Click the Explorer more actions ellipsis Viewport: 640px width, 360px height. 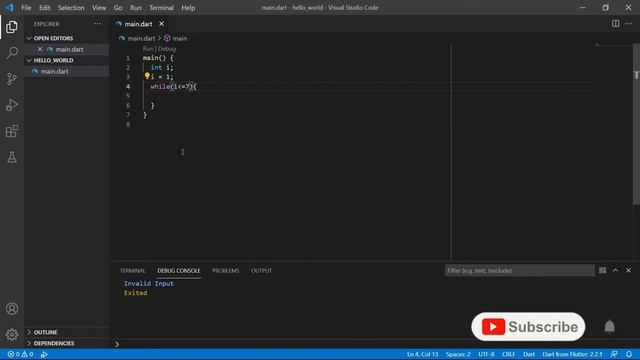click(x=97, y=24)
